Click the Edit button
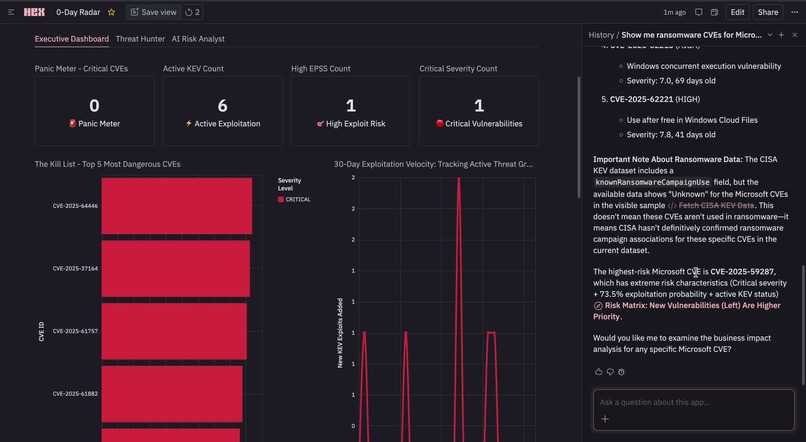Image resolution: width=806 pixels, height=442 pixels. pos(737,12)
